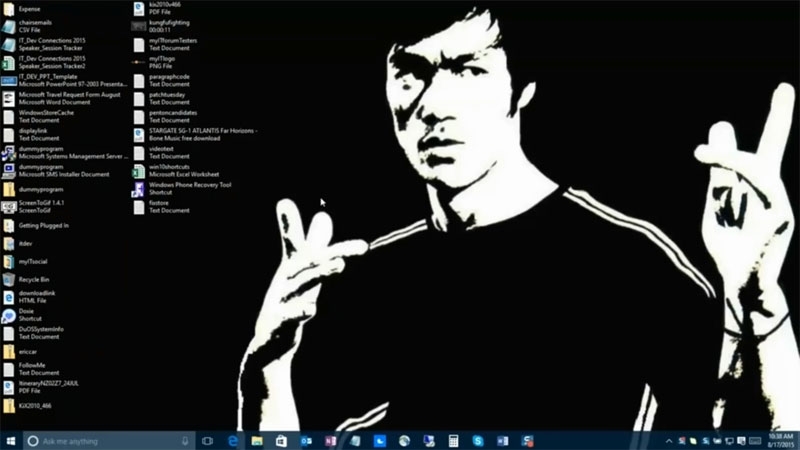The image size is (800, 450).
Task: Select the ItineraryNZ02Z7_24JUL PDF file
Action: [41, 387]
